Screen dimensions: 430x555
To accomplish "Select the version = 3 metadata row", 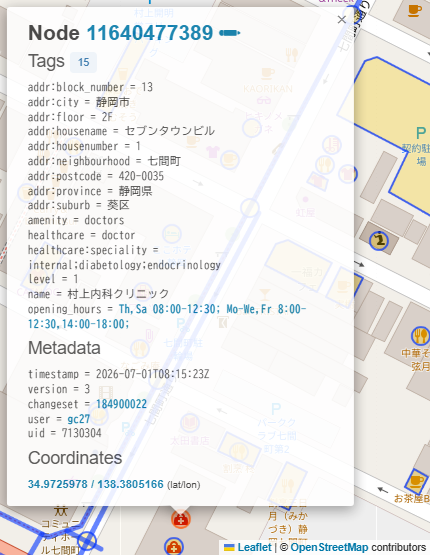I will click(59, 389).
